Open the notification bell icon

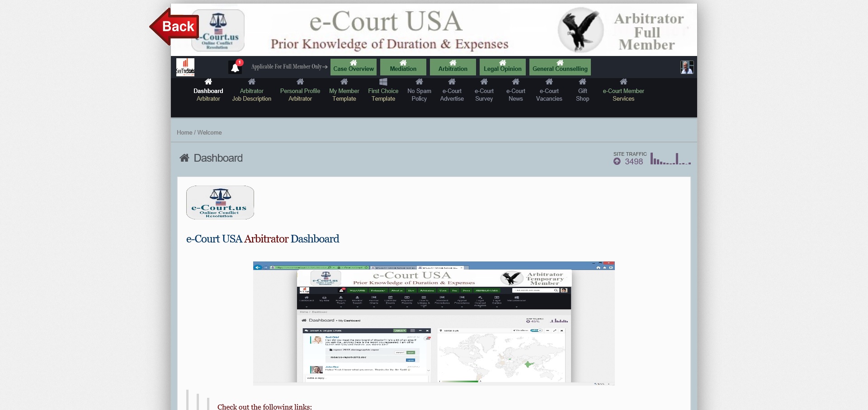click(x=235, y=67)
